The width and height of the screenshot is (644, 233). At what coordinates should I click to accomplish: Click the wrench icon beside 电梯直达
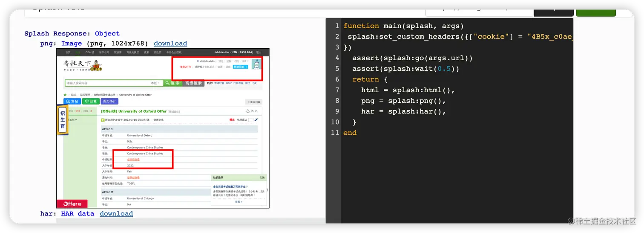coord(256,119)
